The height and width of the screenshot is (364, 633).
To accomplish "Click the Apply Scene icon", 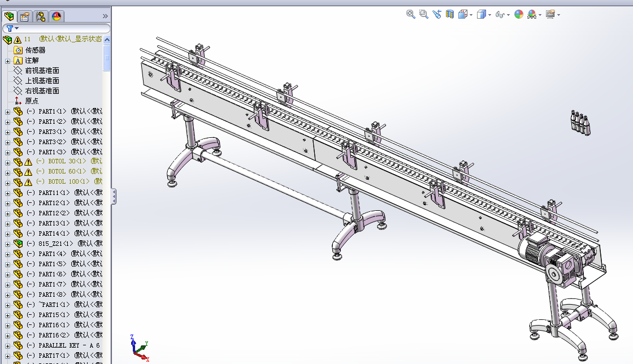I will coord(532,15).
